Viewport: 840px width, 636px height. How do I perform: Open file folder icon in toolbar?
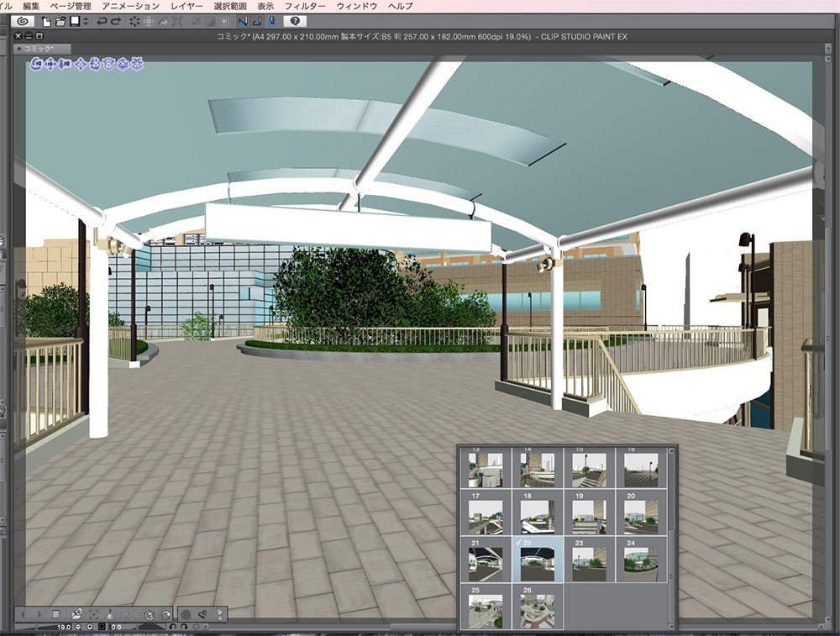(60, 22)
